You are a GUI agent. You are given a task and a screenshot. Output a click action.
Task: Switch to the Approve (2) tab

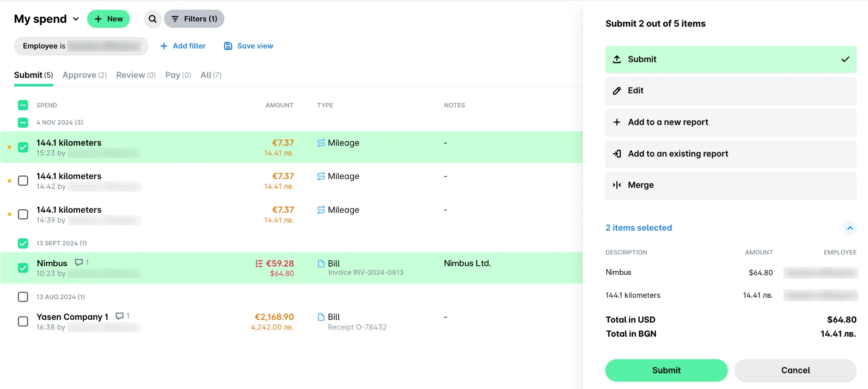[85, 75]
